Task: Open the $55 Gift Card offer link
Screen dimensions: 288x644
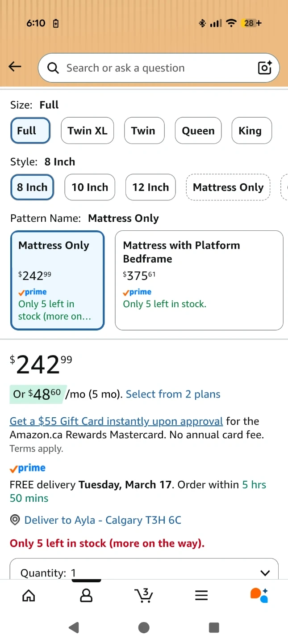Action: pyautogui.click(x=116, y=421)
